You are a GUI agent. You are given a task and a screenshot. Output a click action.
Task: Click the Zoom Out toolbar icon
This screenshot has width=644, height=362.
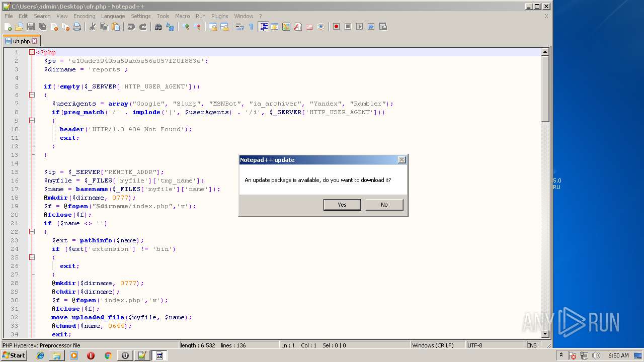click(198, 27)
